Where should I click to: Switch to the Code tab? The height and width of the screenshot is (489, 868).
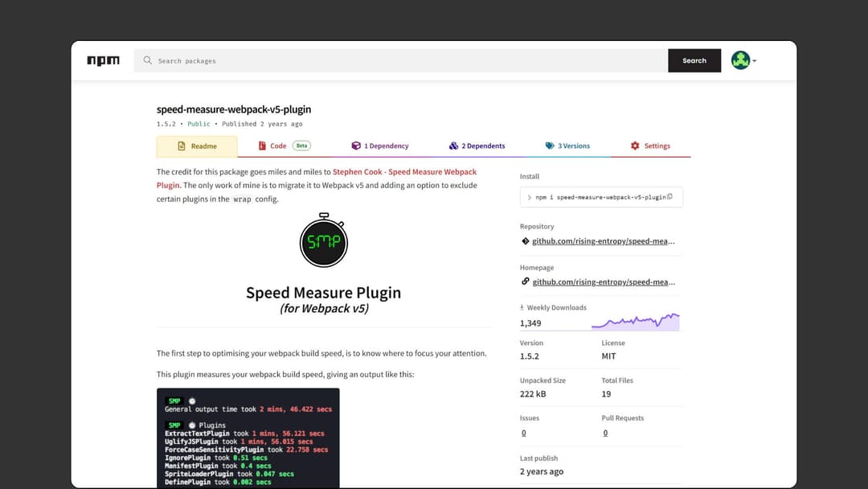tap(284, 146)
